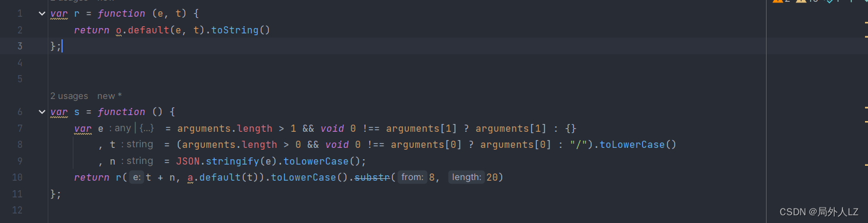Click the 'length:' parameter hint
Screen dimensions: 868x223
pyautogui.click(x=466, y=177)
